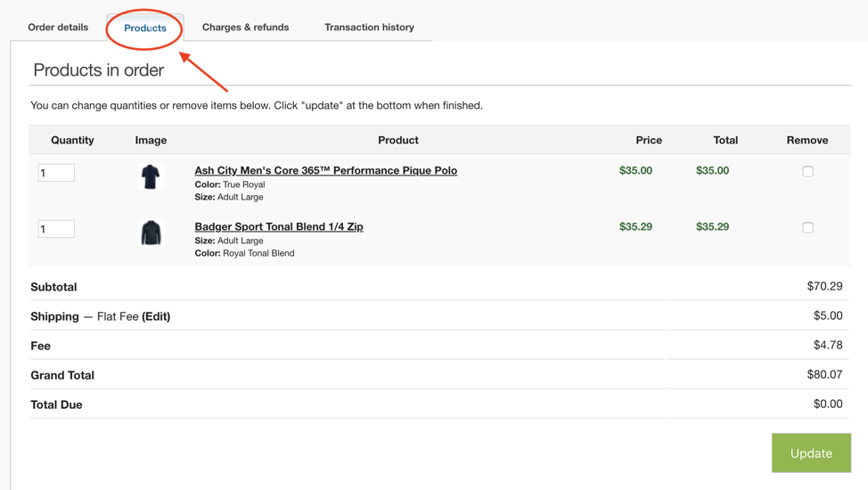Click the $35.29 price of the Badger item
The height and width of the screenshot is (490, 868).
[635, 226]
